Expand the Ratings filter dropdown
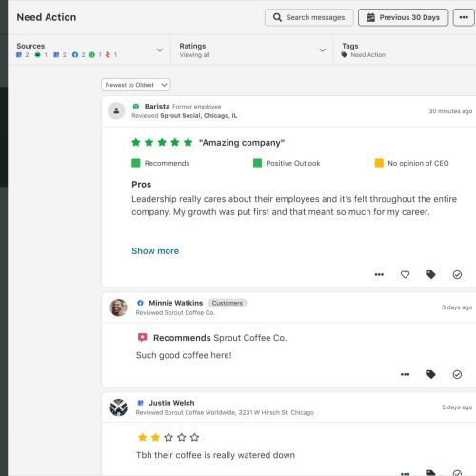This screenshot has width=476, height=476. coord(252,50)
